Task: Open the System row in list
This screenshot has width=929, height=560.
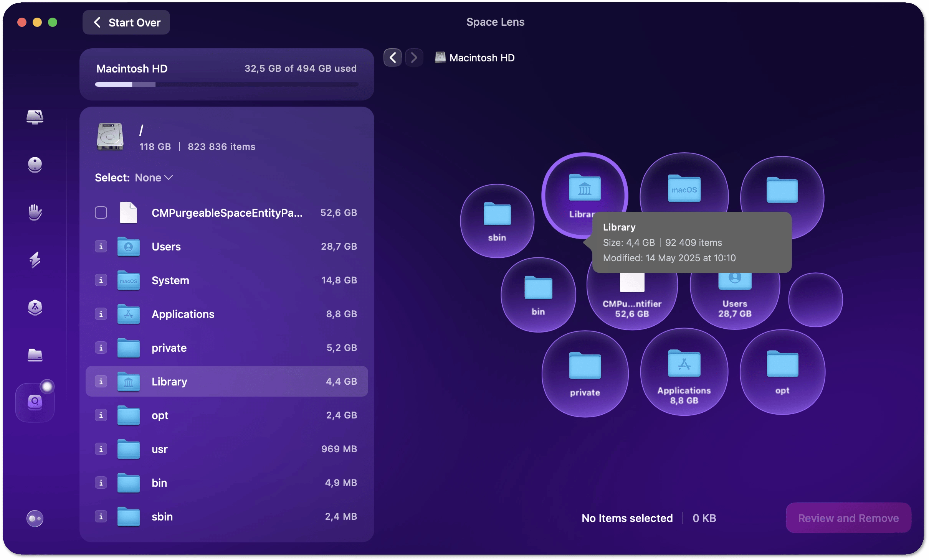Action: point(226,280)
